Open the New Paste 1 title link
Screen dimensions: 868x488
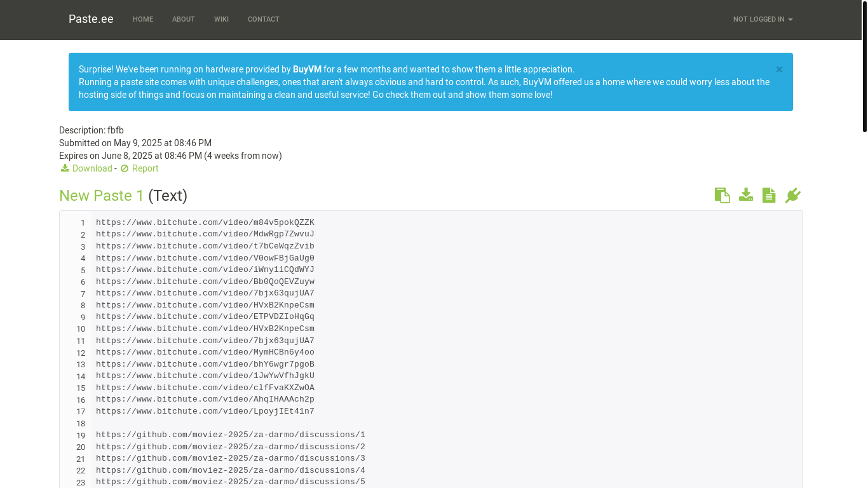point(102,196)
